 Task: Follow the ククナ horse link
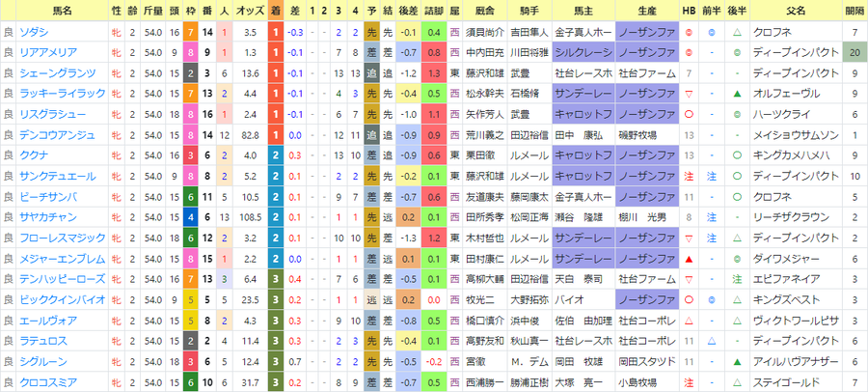coord(33,155)
